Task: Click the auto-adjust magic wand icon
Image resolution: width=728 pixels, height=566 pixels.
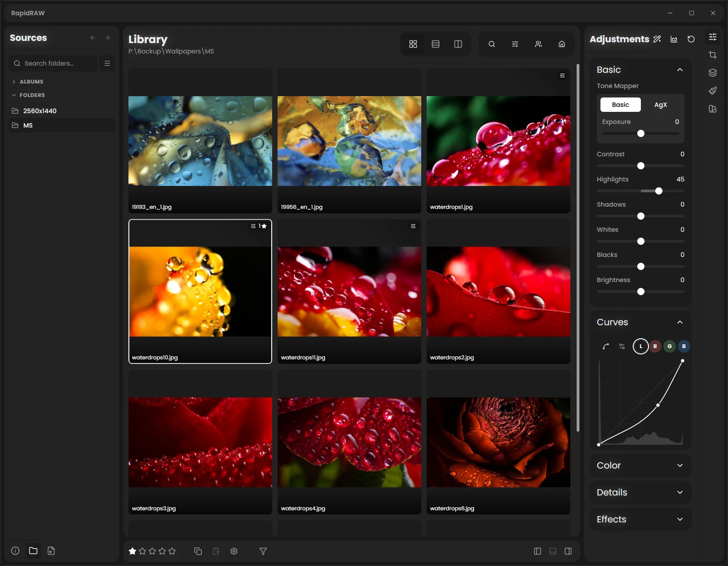Action: coord(657,39)
